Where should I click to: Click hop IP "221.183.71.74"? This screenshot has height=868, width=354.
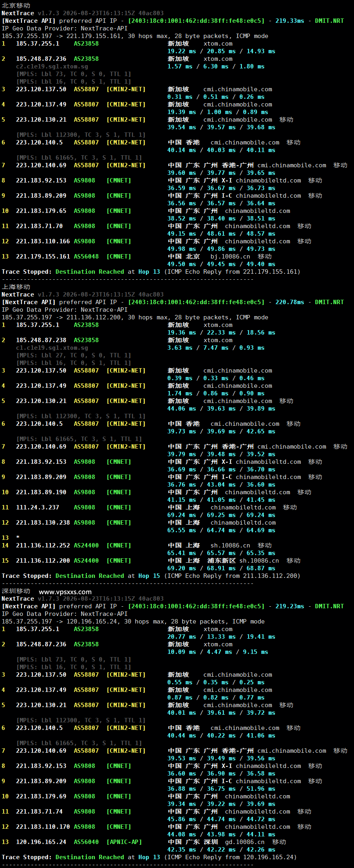click(39, 812)
